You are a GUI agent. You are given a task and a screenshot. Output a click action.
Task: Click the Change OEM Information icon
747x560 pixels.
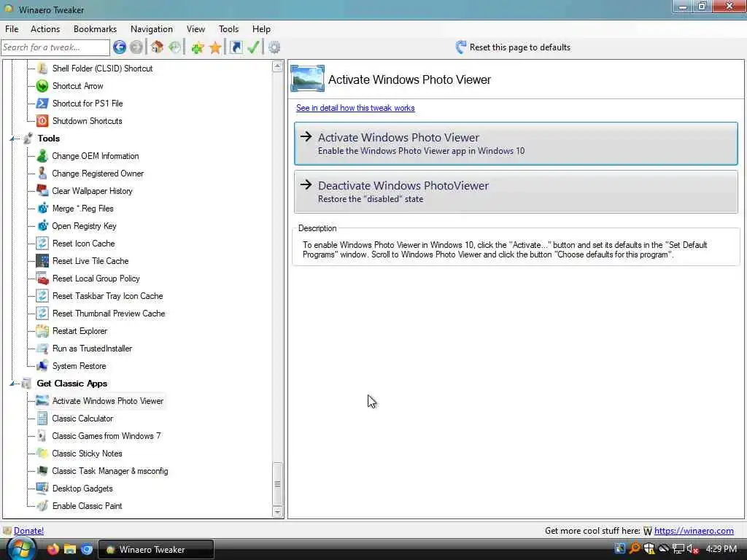(x=42, y=156)
